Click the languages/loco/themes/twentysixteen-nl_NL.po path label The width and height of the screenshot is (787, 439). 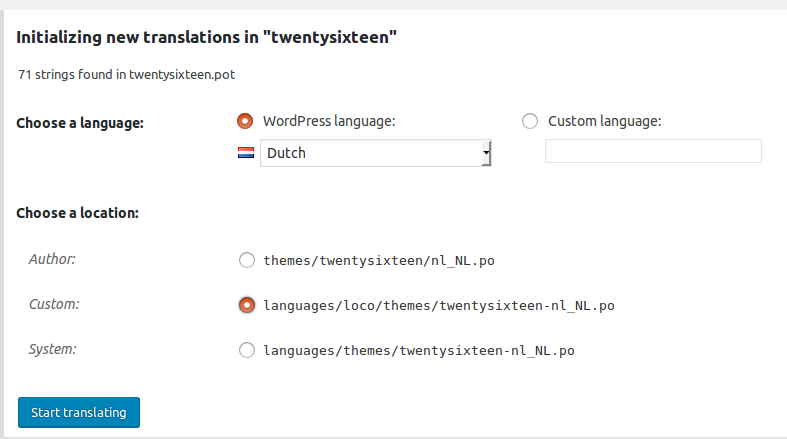(x=438, y=305)
